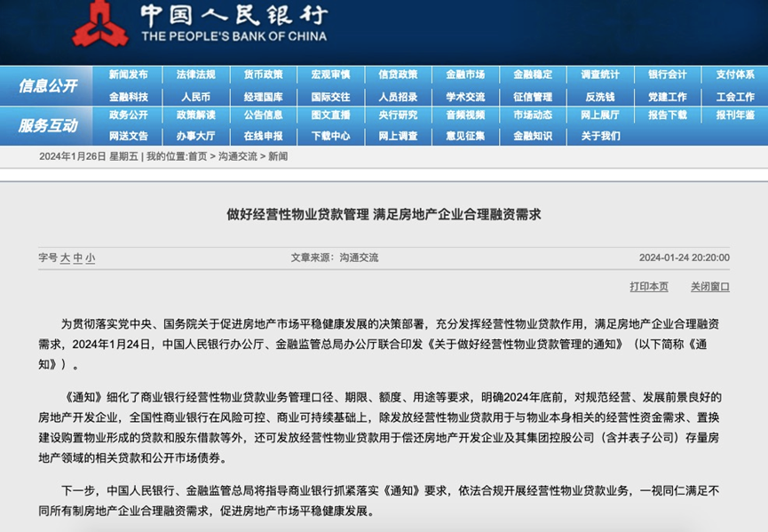The image size is (768, 532).
Task: Select 政务公开 under 服务互动
Action: [x=129, y=115]
